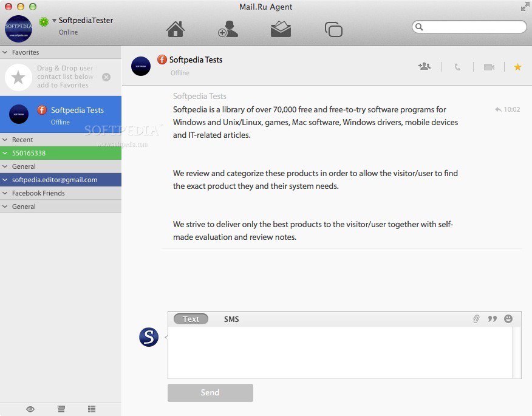
Task: Collapse the Favorites section
Action: [x=5, y=52]
